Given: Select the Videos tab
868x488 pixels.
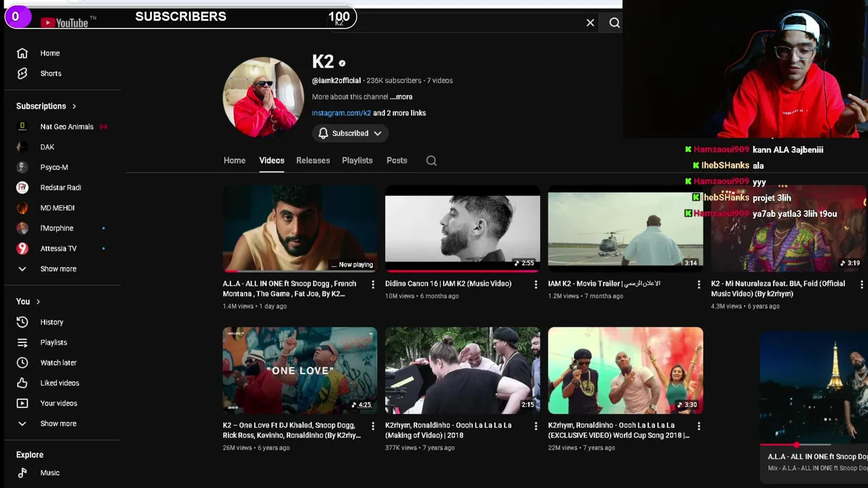Looking at the screenshot, I should click(271, 161).
